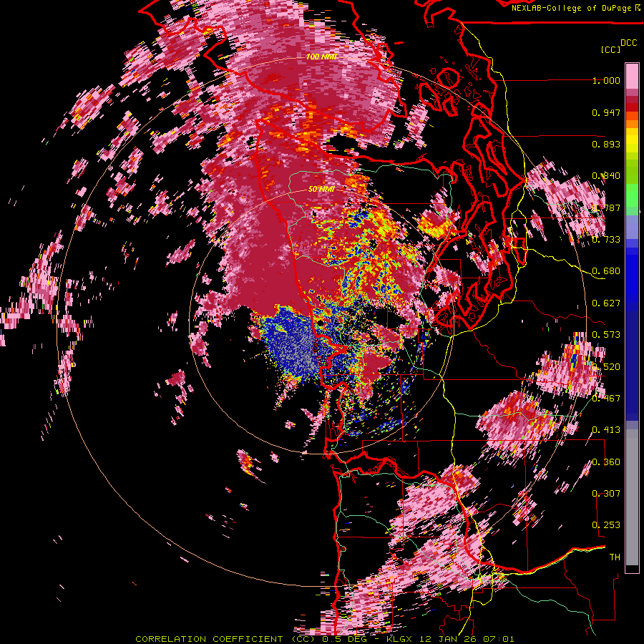This screenshot has height=644, width=644.
Task: Click the [CC] units label
Action: pos(611,49)
